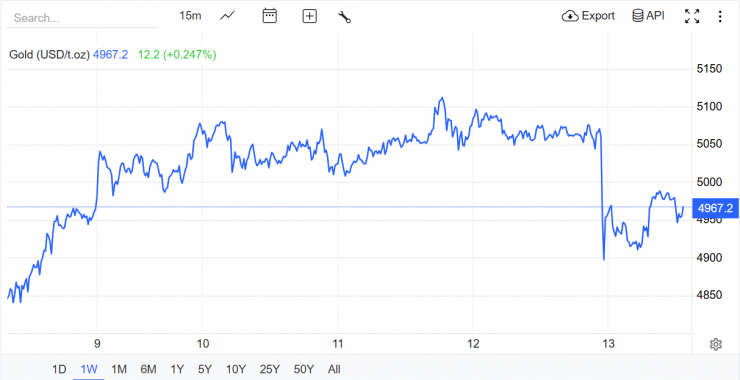Select the 50Y time range

pos(303,369)
